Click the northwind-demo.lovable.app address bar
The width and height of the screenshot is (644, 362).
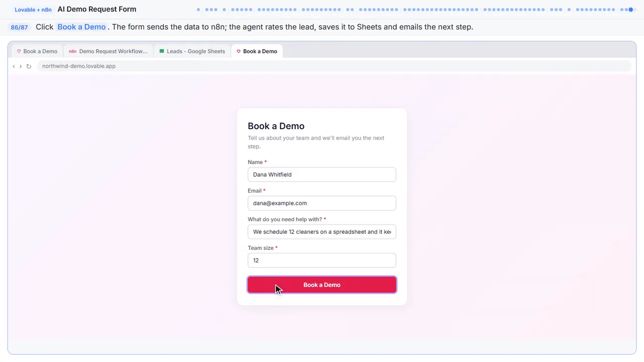[334, 66]
